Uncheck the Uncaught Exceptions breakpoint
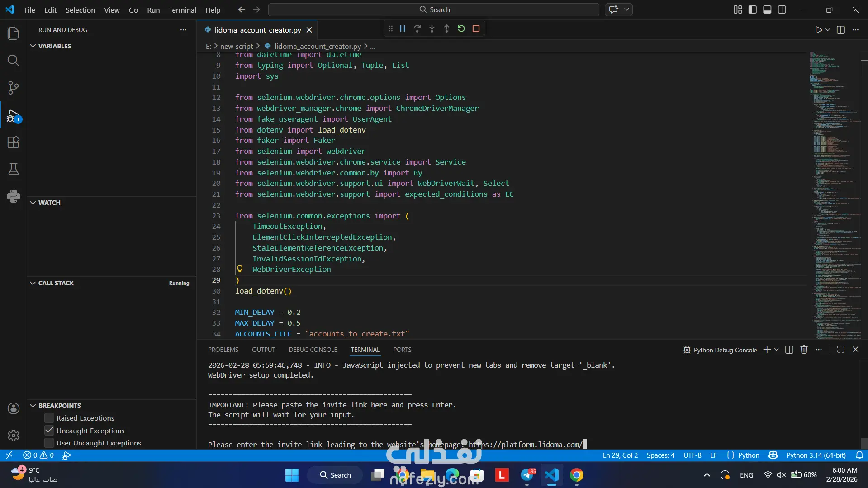Screen dimensions: 868x488 [x=49, y=431]
